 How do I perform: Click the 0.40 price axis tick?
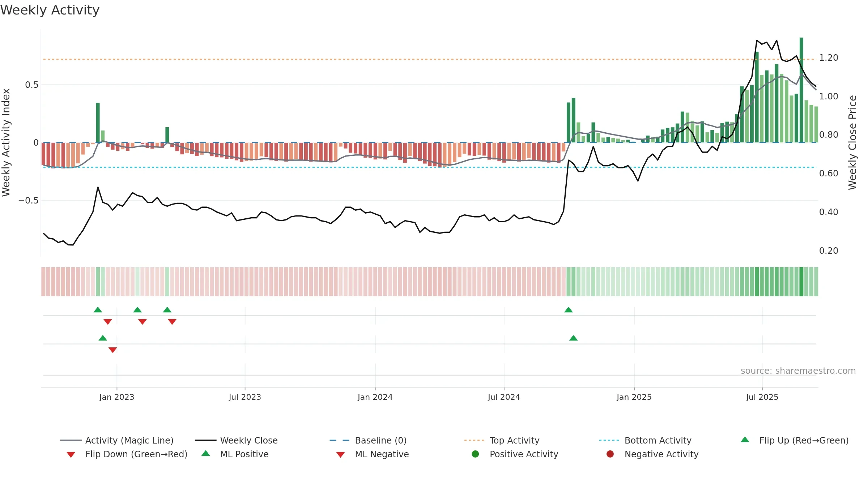click(829, 212)
